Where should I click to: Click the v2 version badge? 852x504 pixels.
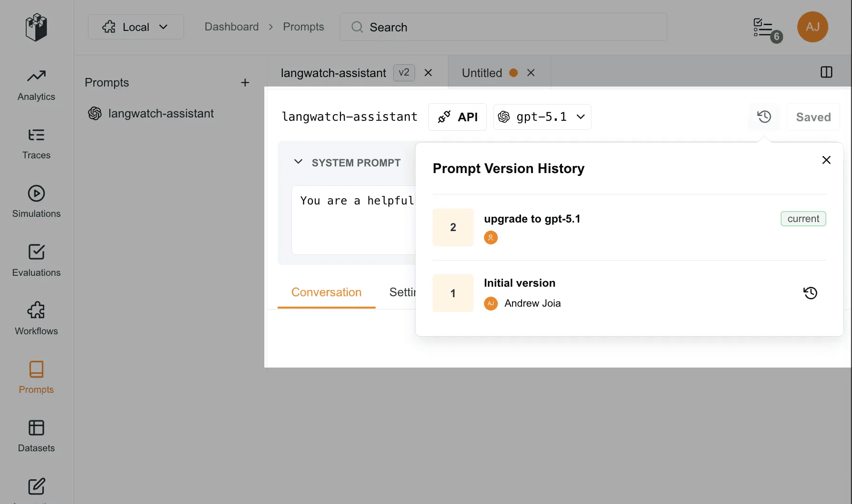click(x=404, y=73)
